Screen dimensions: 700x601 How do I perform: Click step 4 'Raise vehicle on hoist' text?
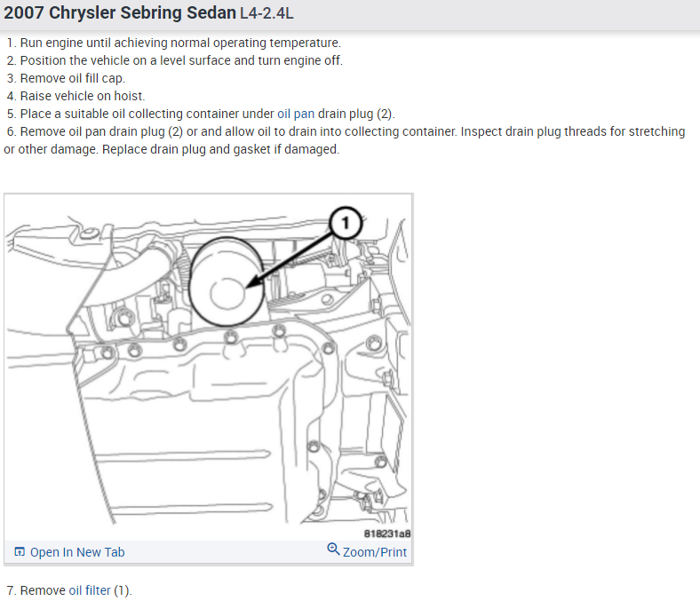point(76,97)
